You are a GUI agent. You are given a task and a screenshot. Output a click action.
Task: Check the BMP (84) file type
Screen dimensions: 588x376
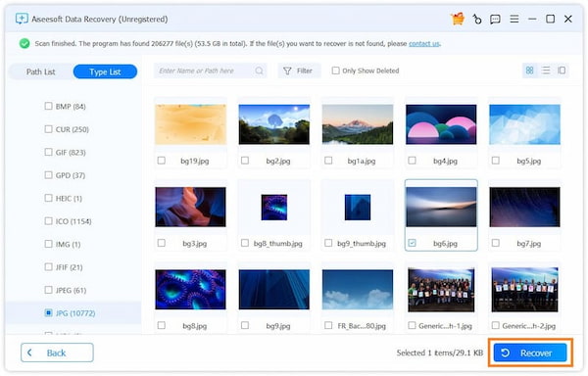tap(48, 106)
